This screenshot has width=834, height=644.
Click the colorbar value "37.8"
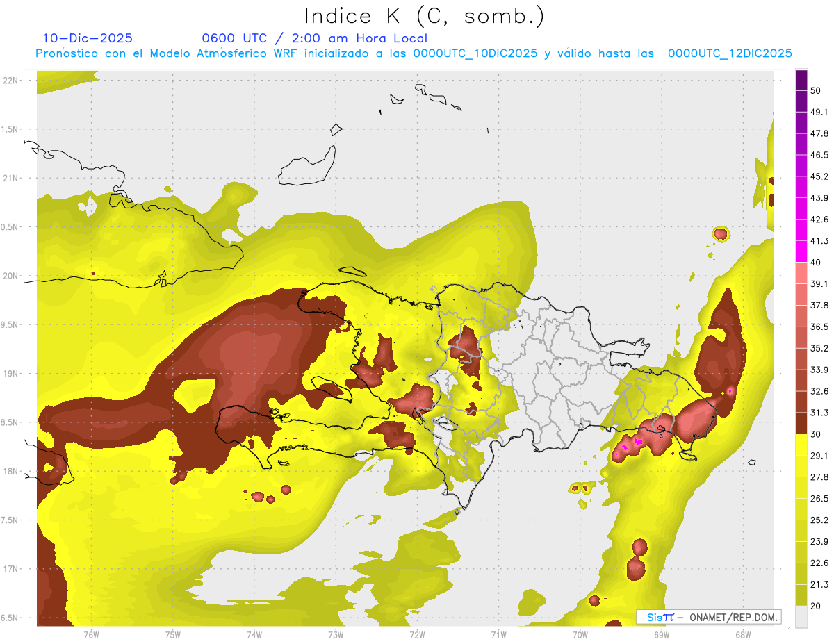(x=819, y=306)
